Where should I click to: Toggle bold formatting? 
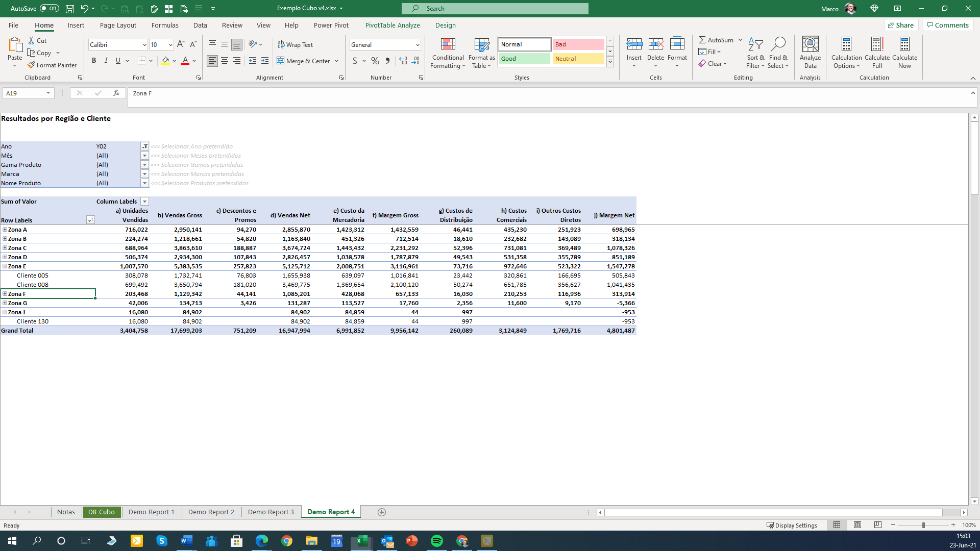pos(94,61)
